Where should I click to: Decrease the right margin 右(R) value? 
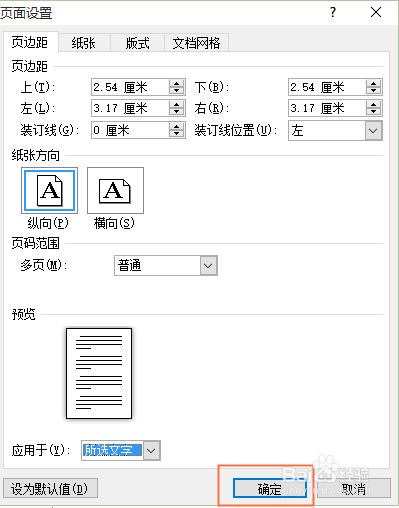click(373, 112)
